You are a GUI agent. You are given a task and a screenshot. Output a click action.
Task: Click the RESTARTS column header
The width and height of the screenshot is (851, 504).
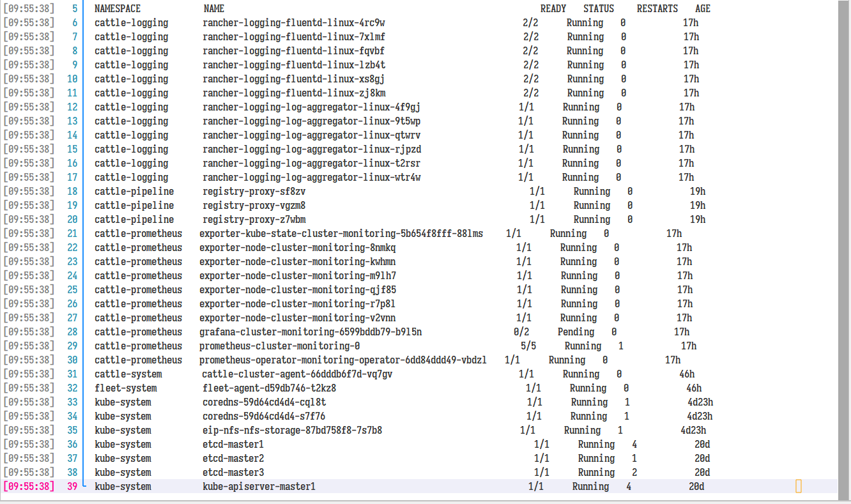(x=657, y=8)
